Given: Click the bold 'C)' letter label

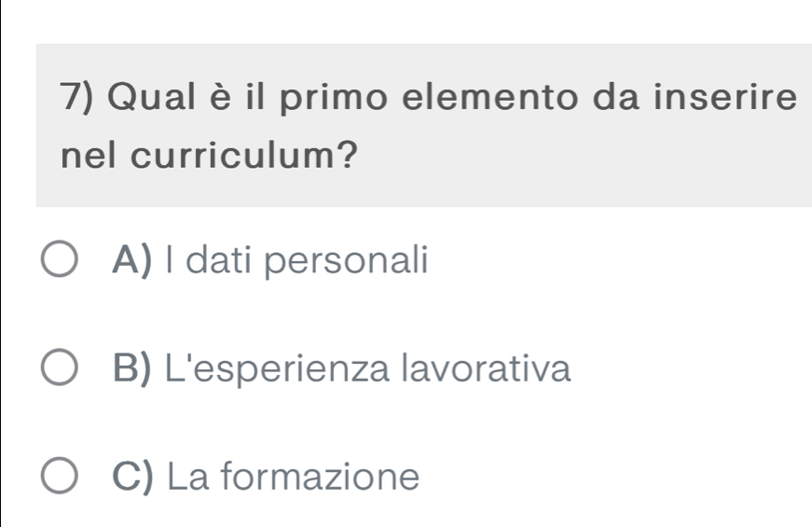Looking at the screenshot, I should (x=134, y=478).
